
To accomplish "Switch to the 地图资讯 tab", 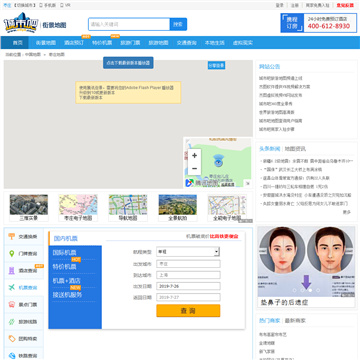I will point(295,149).
